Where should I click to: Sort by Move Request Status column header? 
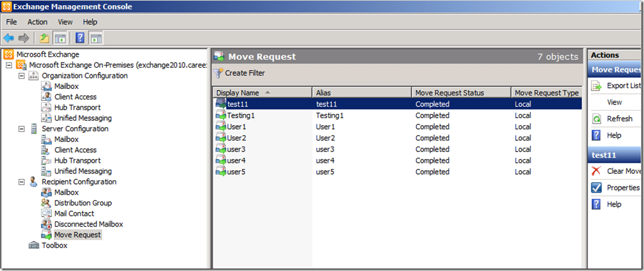point(461,93)
